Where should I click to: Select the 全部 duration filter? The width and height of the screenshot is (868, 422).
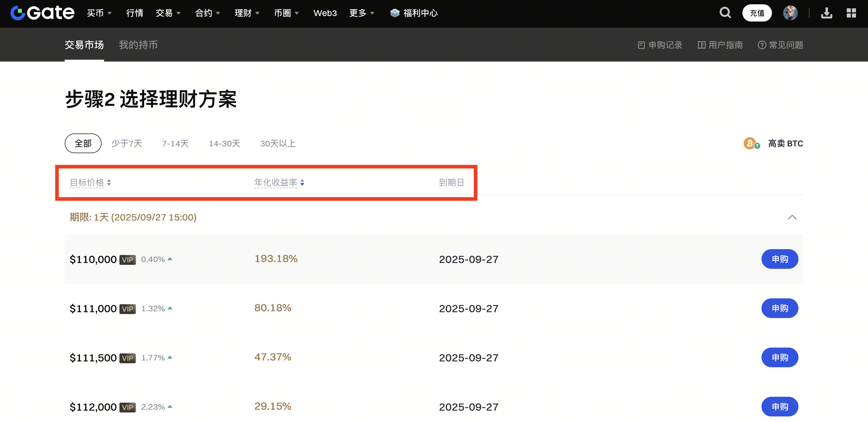(x=83, y=143)
